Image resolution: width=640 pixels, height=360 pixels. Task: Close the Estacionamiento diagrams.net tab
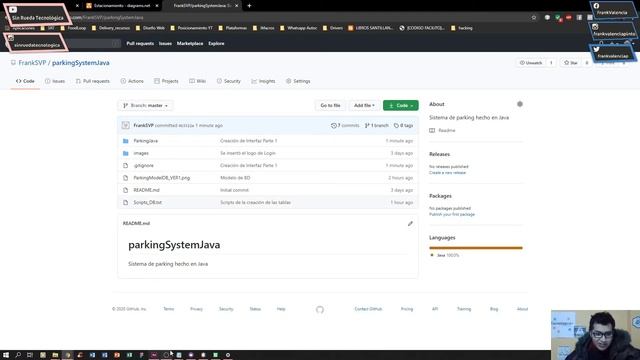click(x=156, y=6)
